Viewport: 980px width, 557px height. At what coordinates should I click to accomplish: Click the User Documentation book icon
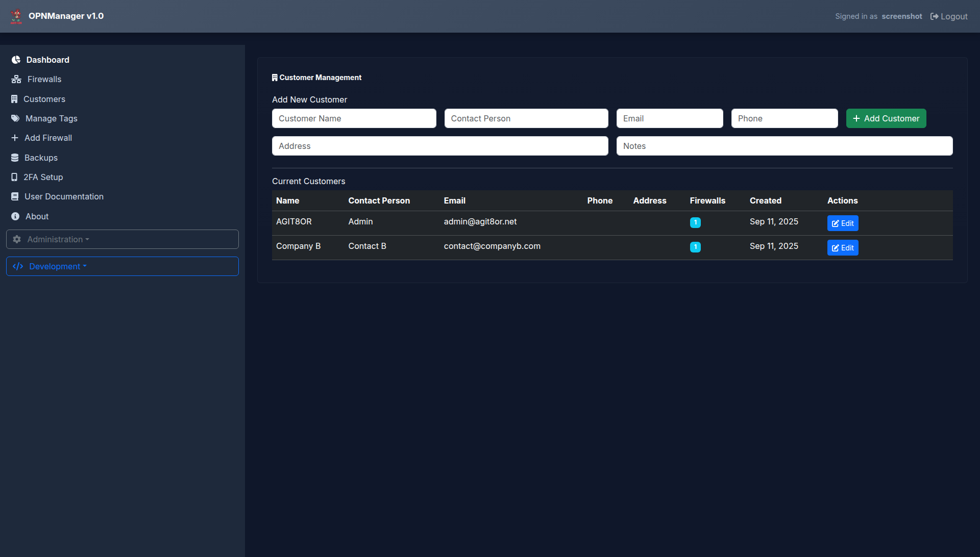(x=15, y=196)
